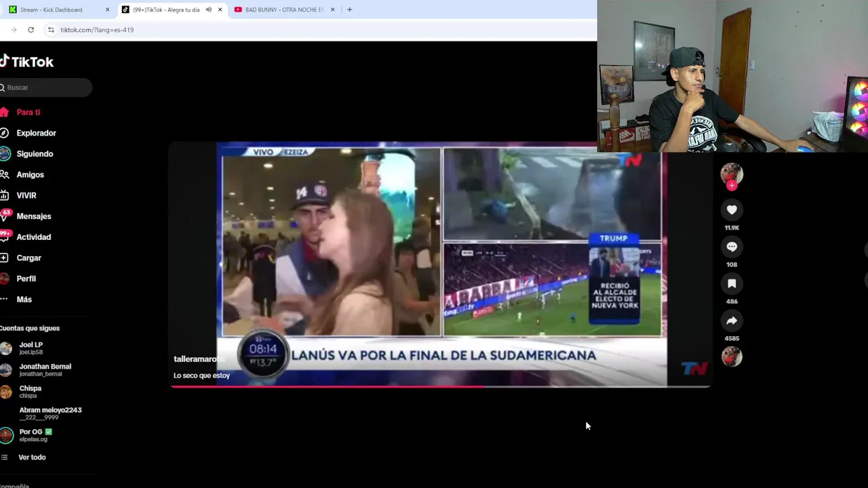This screenshot has height=488, width=868.
Task: Reload the page
Action: point(31,30)
